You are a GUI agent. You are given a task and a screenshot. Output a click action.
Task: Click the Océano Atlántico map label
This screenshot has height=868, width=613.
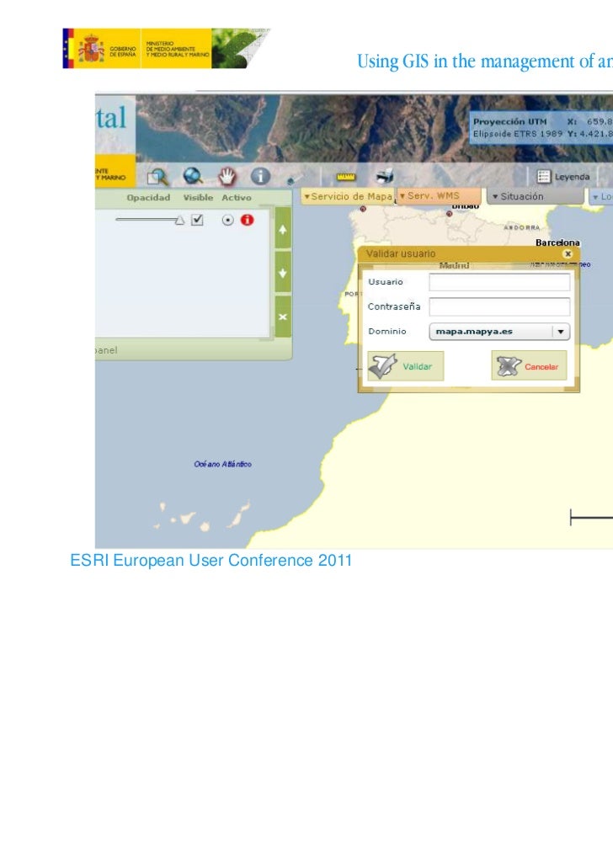(222, 464)
